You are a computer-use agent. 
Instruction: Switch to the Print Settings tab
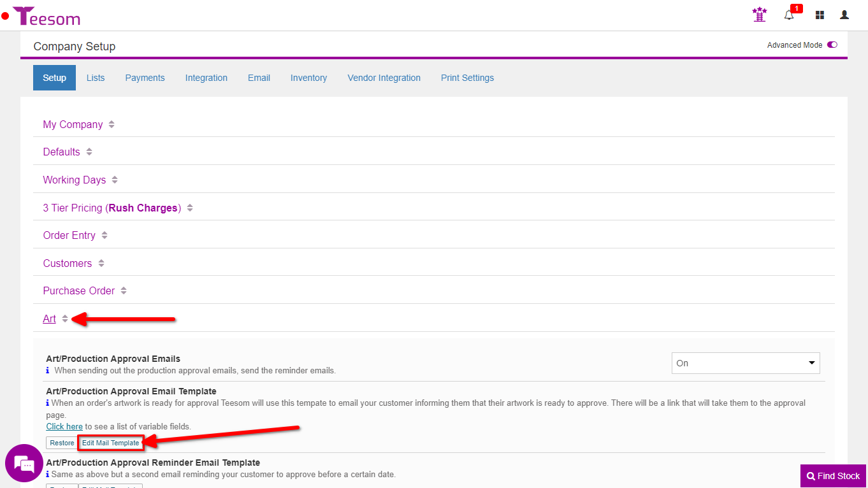pyautogui.click(x=467, y=78)
